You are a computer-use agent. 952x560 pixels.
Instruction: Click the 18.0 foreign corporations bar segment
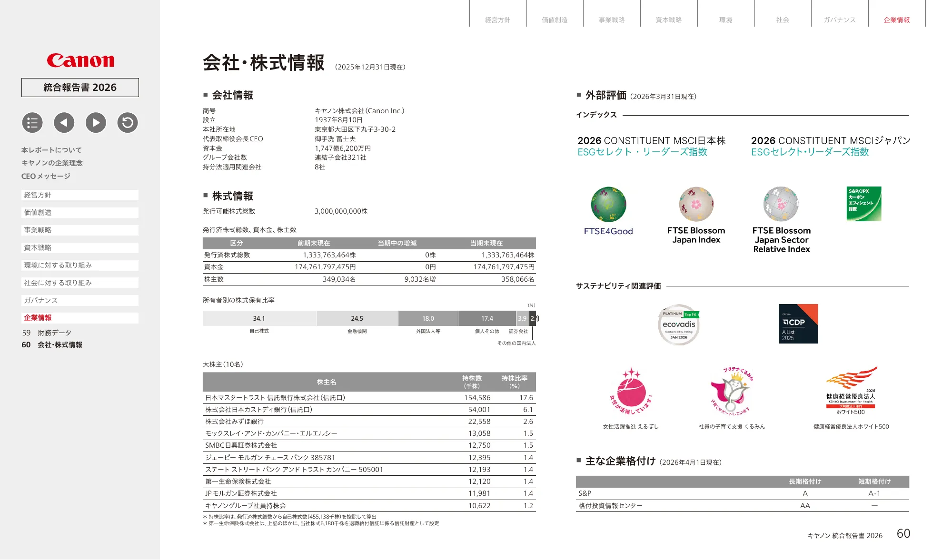pyautogui.click(x=428, y=318)
